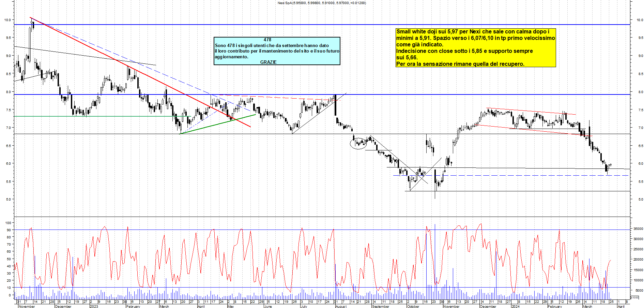This screenshot has width=644, height=308.
Task: Click 10.0 on the left price axis
Action: point(7,20)
